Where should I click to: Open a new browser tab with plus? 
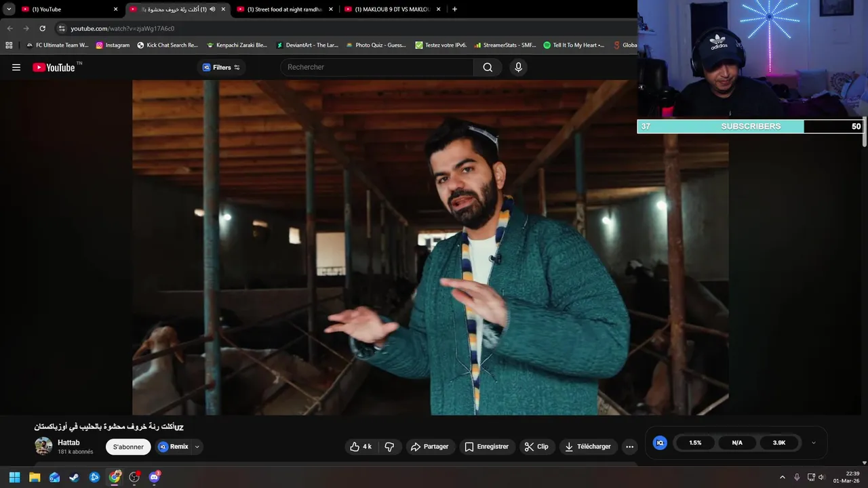[454, 9]
